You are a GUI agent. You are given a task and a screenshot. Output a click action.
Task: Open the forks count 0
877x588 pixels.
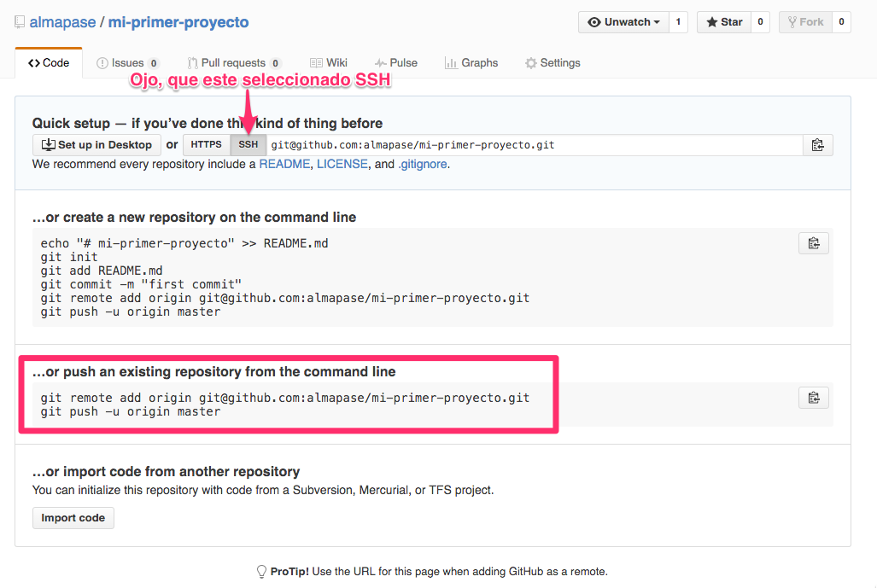point(841,22)
